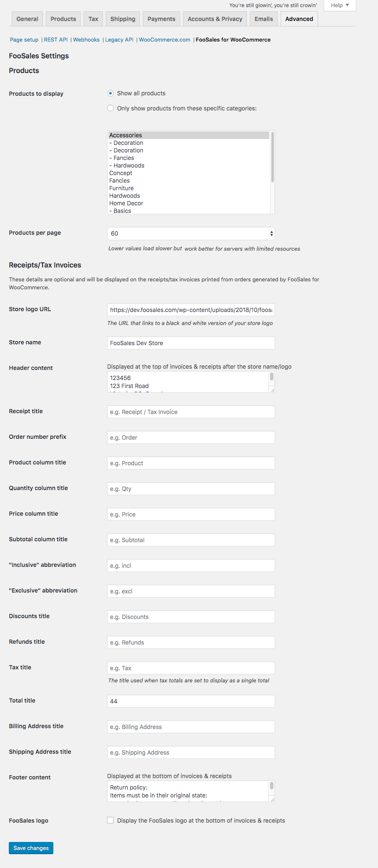Open the REST API section link
This screenshot has width=378, height=868.
(x=55, y=40)
